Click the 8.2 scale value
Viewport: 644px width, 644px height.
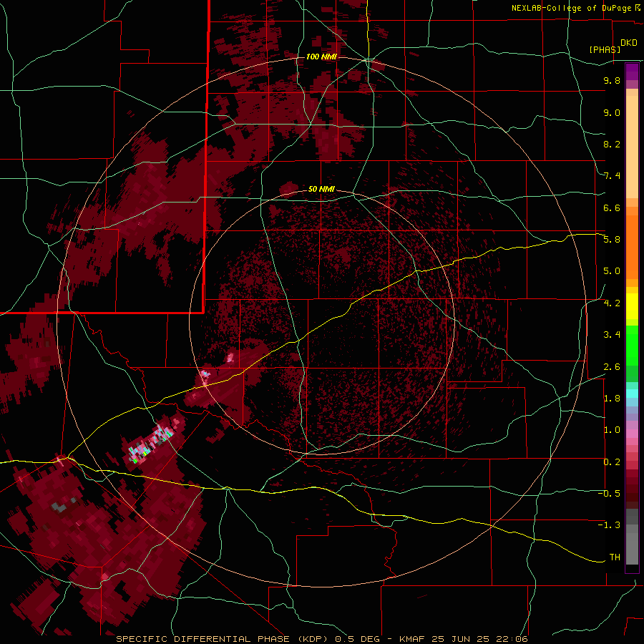pyautogui.click(x=612, y=144)
